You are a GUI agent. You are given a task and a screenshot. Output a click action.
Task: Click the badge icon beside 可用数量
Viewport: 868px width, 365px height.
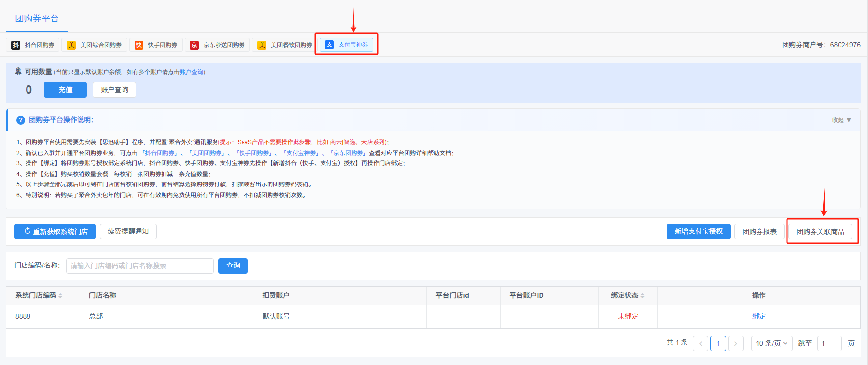(x=18, y=71)
